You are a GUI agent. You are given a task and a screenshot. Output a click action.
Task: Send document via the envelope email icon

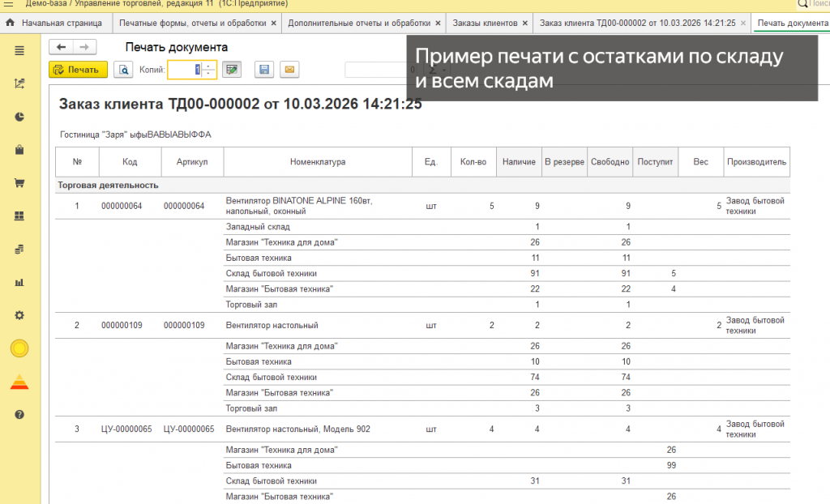point(289,70)
